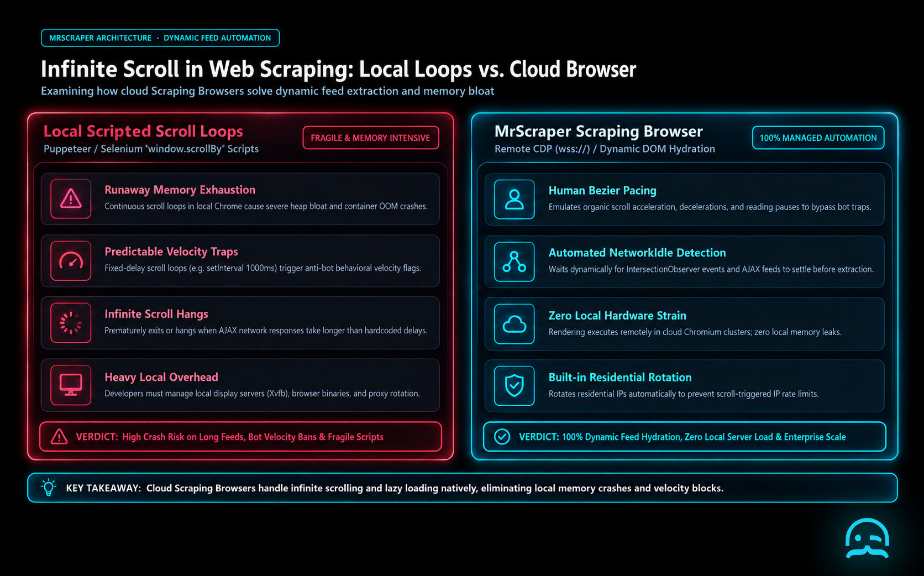Click 'Fixed-delay scroll loops' description text

coord(262,268)
